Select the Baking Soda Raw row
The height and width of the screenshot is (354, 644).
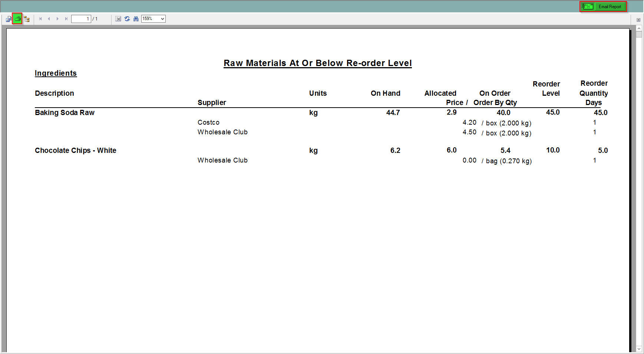tap(321, 112)
